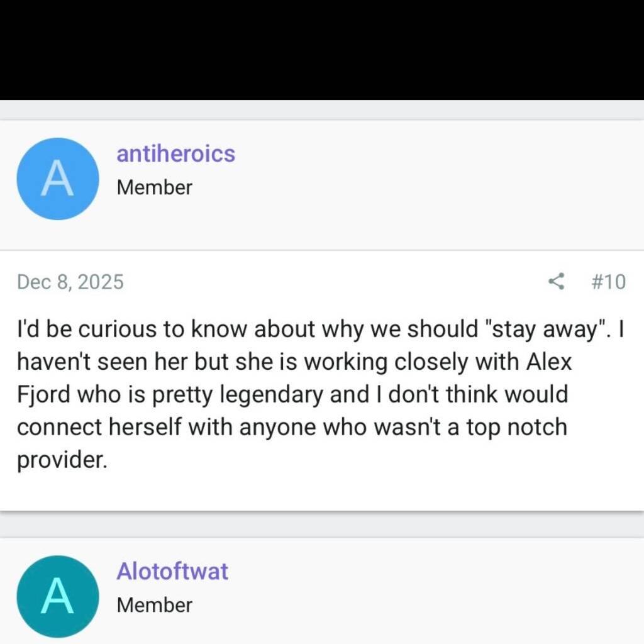Visit the antiheroics profile username link
This screenshot has height=644, width=644.
pos(175,154)
